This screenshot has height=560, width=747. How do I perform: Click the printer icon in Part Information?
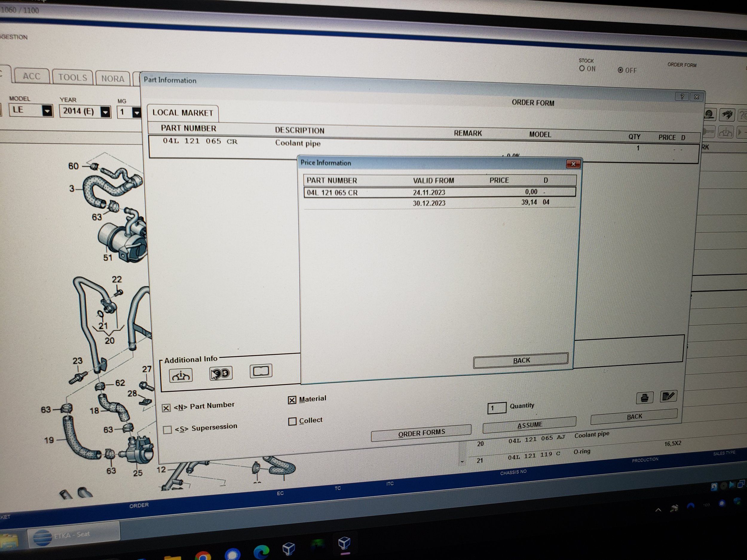[x=644, y=398]
